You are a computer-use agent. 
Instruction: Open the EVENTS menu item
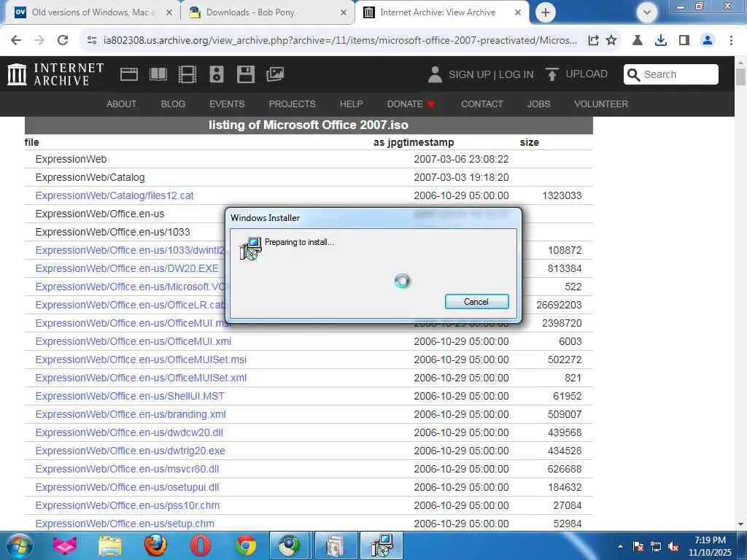pos(227,104)
